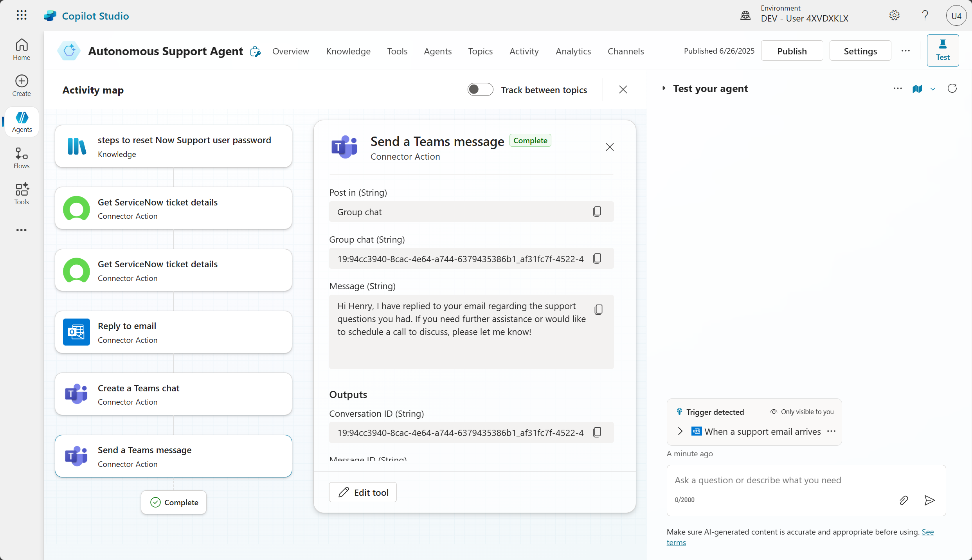This screenshot has height=560, width=972.
Task: Open the Analytics tab
Action: click(573, 51)
